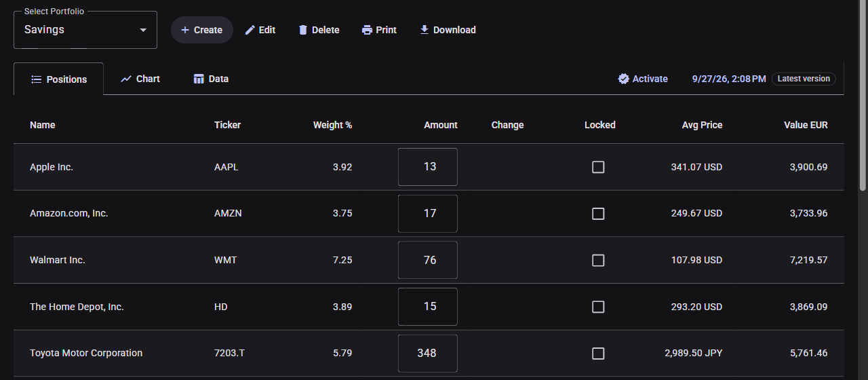The height and width of the screenshot is (380, 868).
Task: Click the Apple Inc. name cell
Action: click(x=52, y=167)
